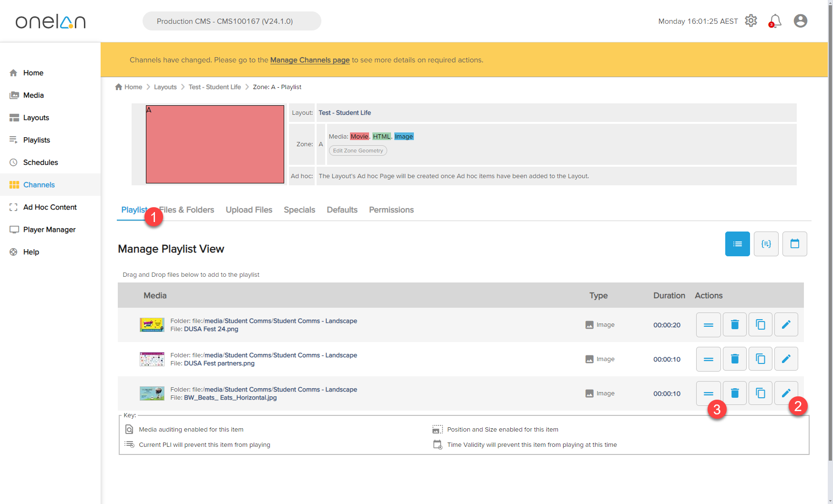
Task: Click the Manage Channels page link
Action: (x=310, y=60)
